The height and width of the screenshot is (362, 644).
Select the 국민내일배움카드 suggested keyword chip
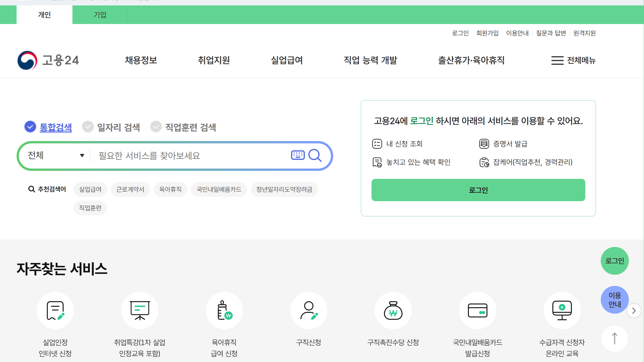[x=219, y=189]
